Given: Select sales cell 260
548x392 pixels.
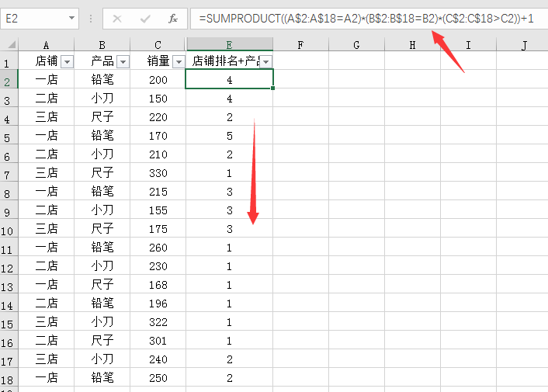Looking at the screenshot, I should [158, 248].
